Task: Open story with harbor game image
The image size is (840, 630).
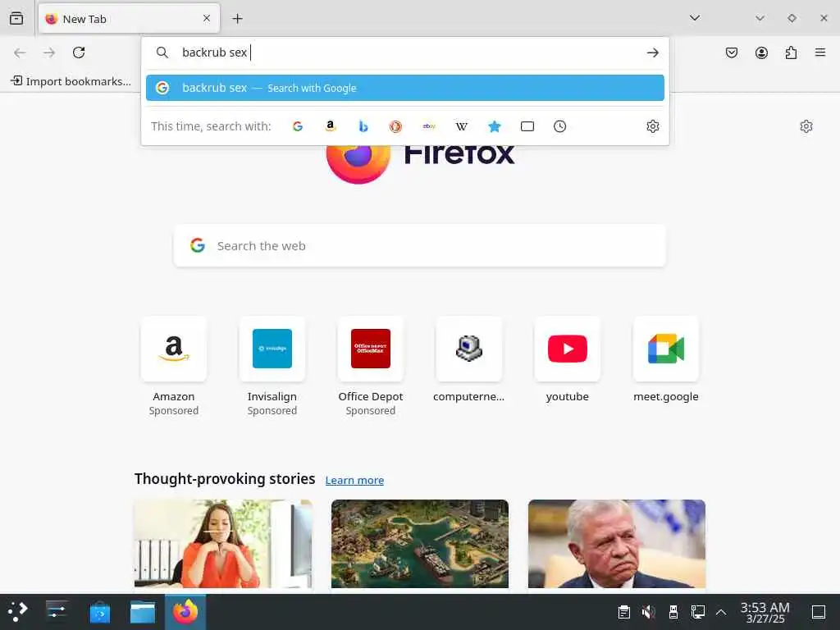Action: (x=420, y=544)
